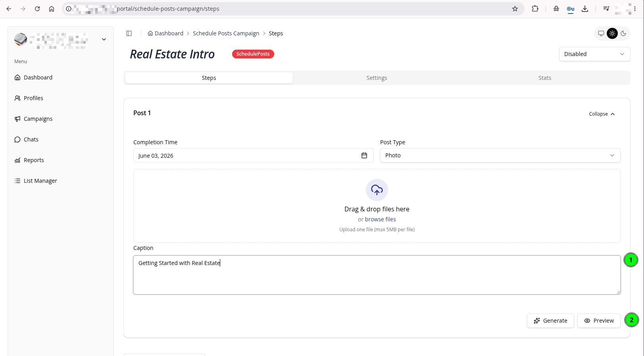This screenshot has width=644, height=356.
Task: Open the browser extensions puzzle icon
Action: pyautogui.click(x=535, y=9)
